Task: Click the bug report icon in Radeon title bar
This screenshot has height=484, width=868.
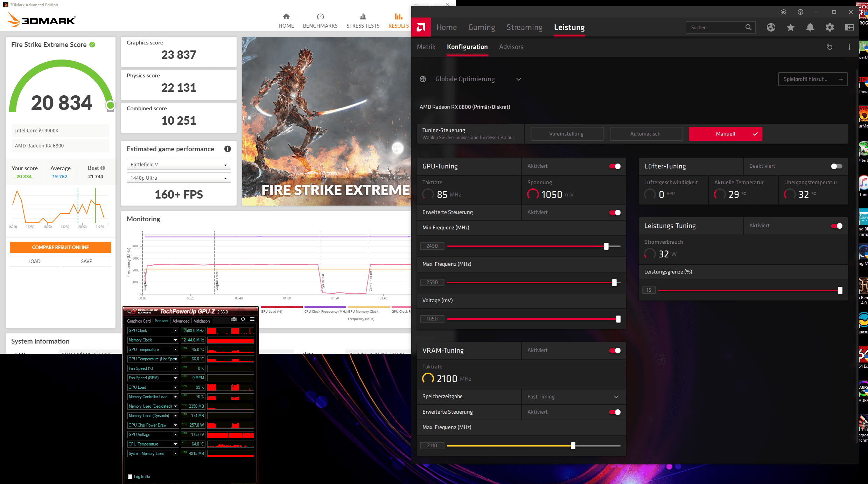Action: tap(784, 12)
